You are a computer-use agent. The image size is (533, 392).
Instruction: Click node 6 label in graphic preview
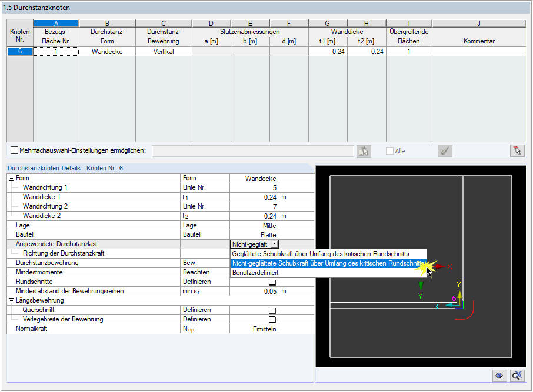454,299
